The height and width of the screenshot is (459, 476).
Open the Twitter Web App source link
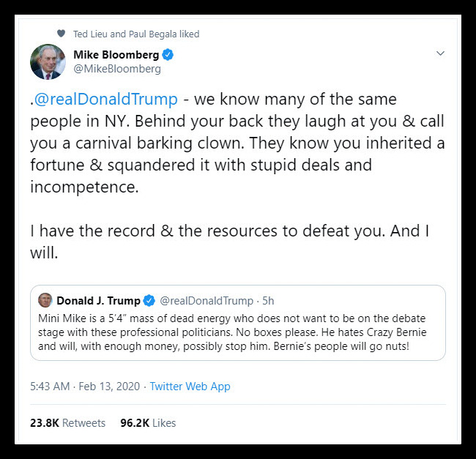190,386
